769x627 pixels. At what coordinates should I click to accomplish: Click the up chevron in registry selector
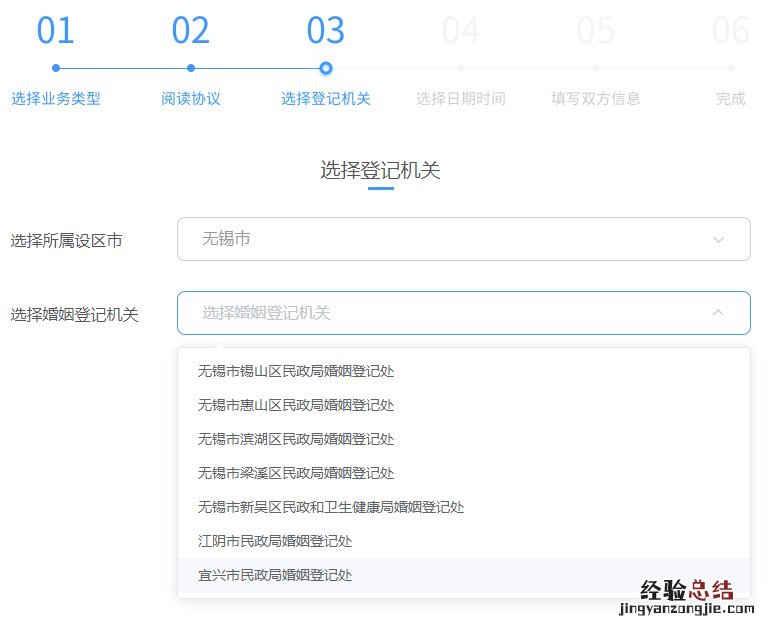pos(718,313)
